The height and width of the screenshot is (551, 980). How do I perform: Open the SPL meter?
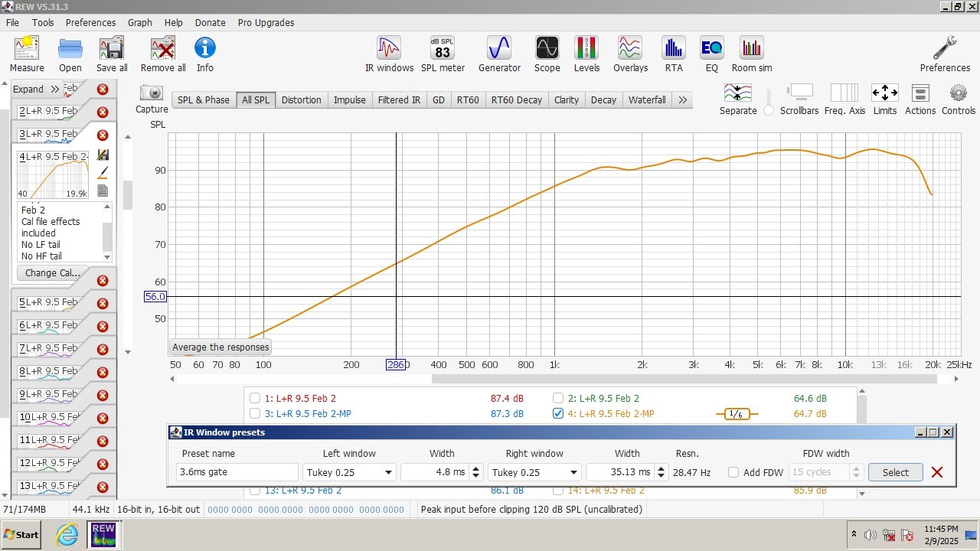443,54
